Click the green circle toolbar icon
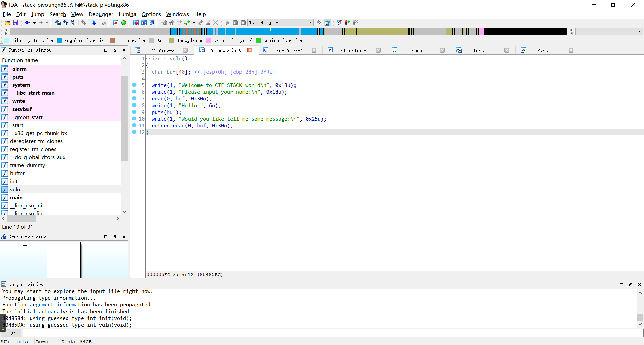644x345 pixels. click(124, 23)
